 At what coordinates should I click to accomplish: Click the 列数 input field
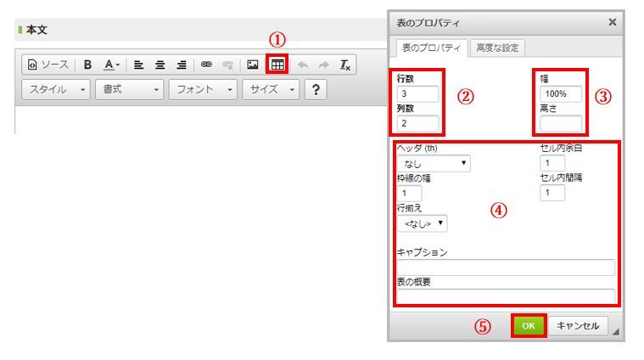pyautogui.click(x=417, y=123)
